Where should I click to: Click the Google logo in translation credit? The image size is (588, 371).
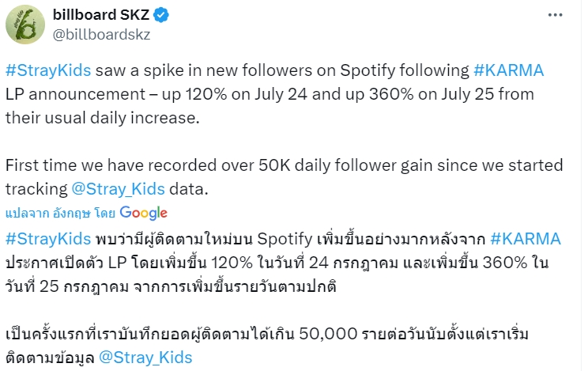[144, 213]
